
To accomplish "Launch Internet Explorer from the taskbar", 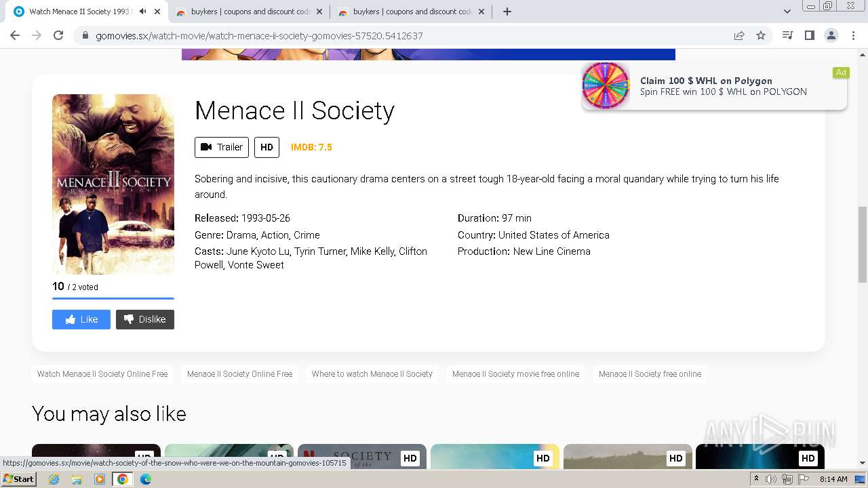I will pyautogui.click(x=54, y=479).
